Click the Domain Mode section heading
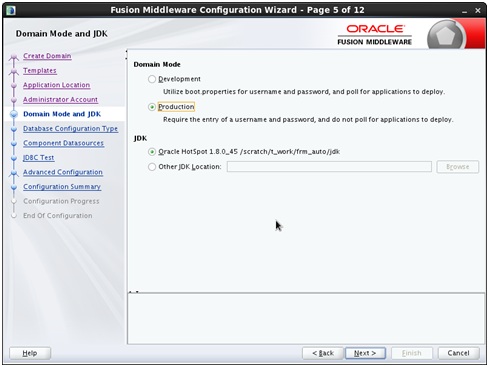489x367 pixels. (x=157, y=64)
